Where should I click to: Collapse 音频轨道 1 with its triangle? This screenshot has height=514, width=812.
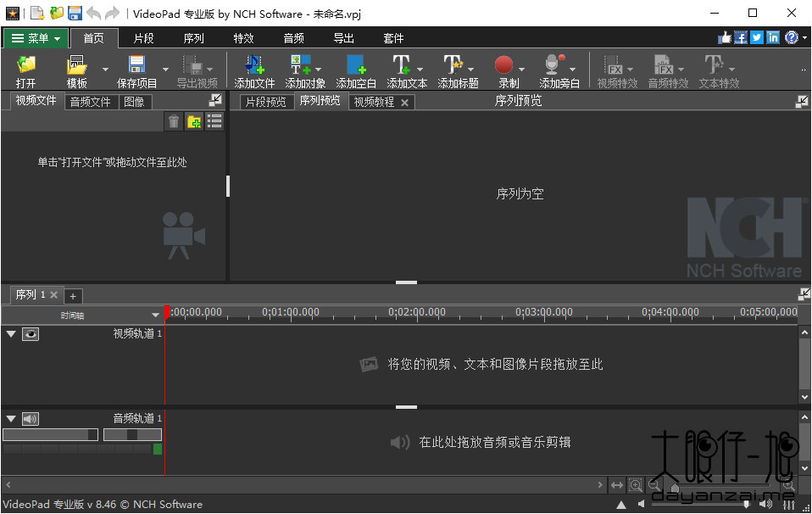[x=11, y=419]
